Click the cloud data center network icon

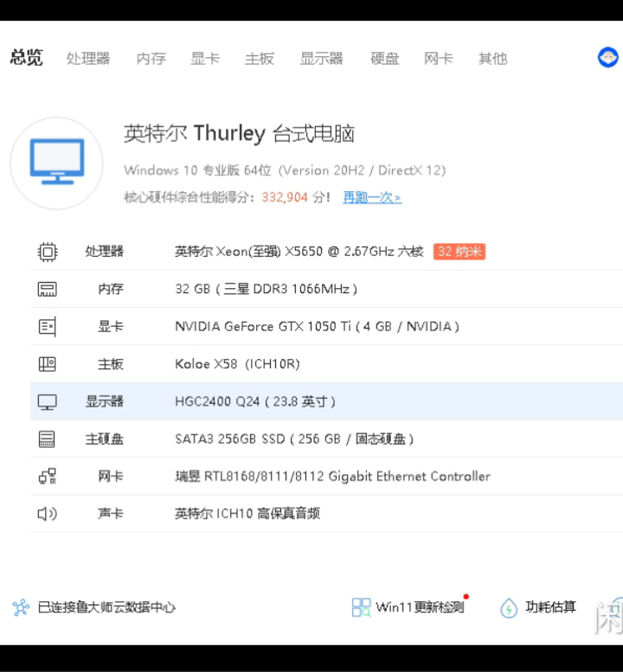pyautogui.click(x=21, y=607)
